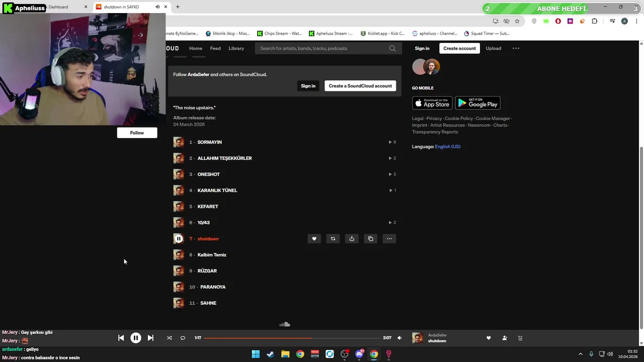The height and width of the screenshot is (362, 644).
Task: Click Create account in header
Action: click(x=459, y=48)
